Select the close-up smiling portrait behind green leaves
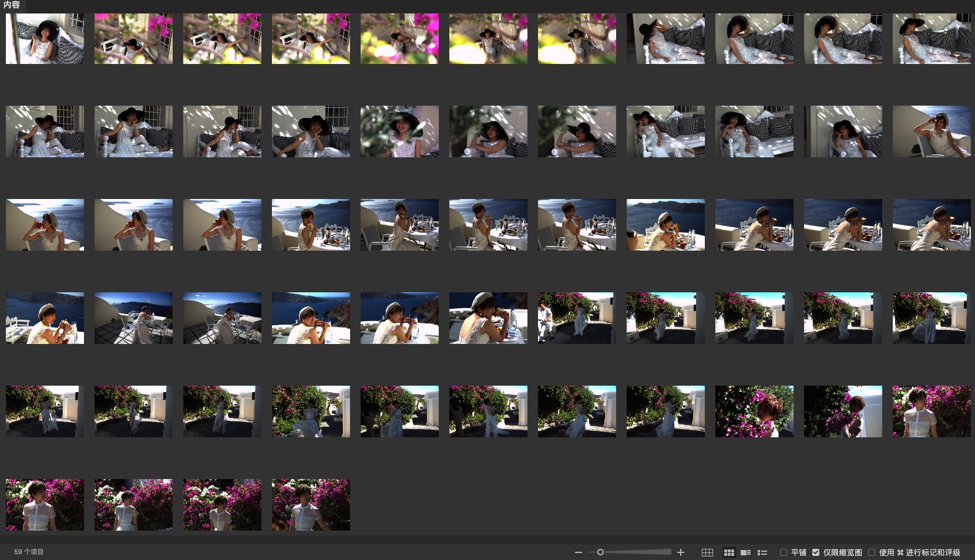The height and width of the screenshot is (560, 975). click(x=399, y=131)
